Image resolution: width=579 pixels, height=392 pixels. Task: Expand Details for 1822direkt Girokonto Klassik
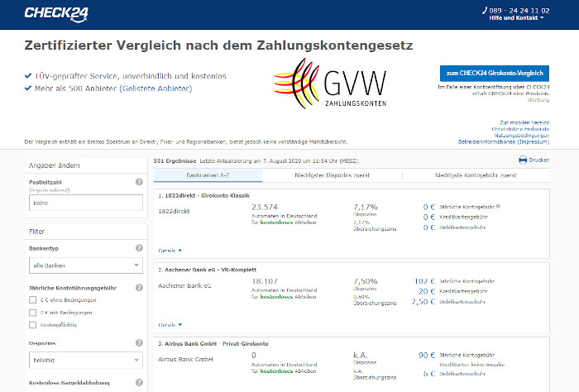[x=170, y=251]
